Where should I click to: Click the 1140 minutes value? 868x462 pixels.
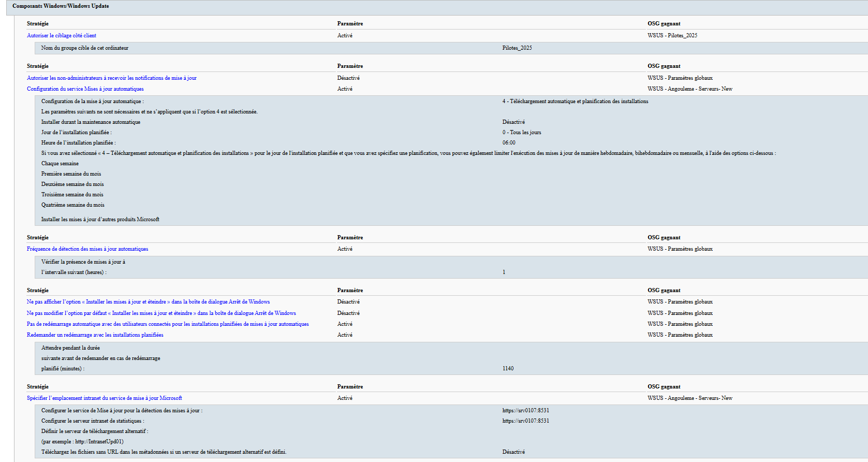[508, 369]
